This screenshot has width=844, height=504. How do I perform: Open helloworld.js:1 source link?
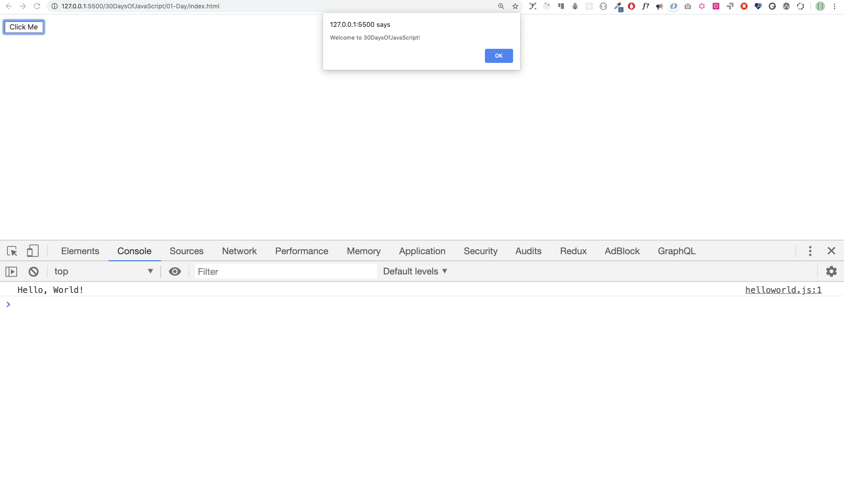coord(783,290)
